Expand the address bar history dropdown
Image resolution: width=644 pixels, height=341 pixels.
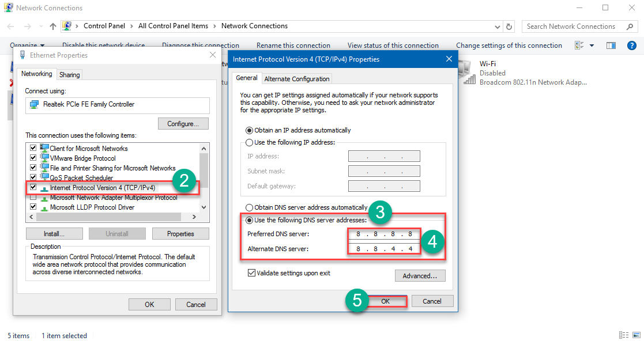[497, 26]
